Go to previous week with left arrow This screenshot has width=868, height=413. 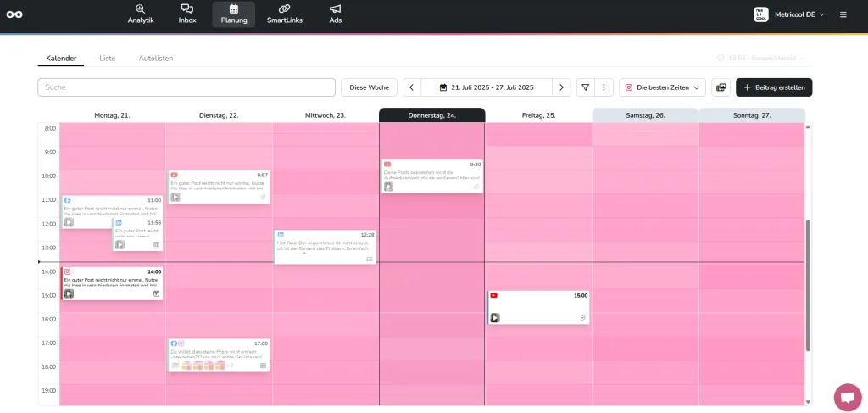pyautogui.click(x=411, y=87)
